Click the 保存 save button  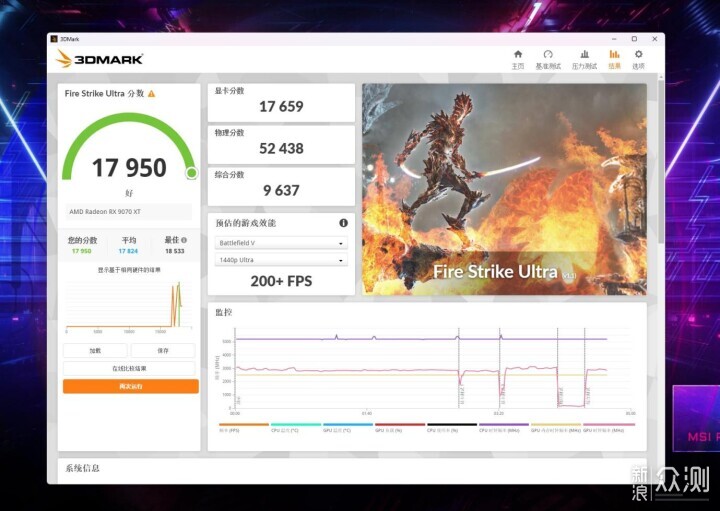163,351
